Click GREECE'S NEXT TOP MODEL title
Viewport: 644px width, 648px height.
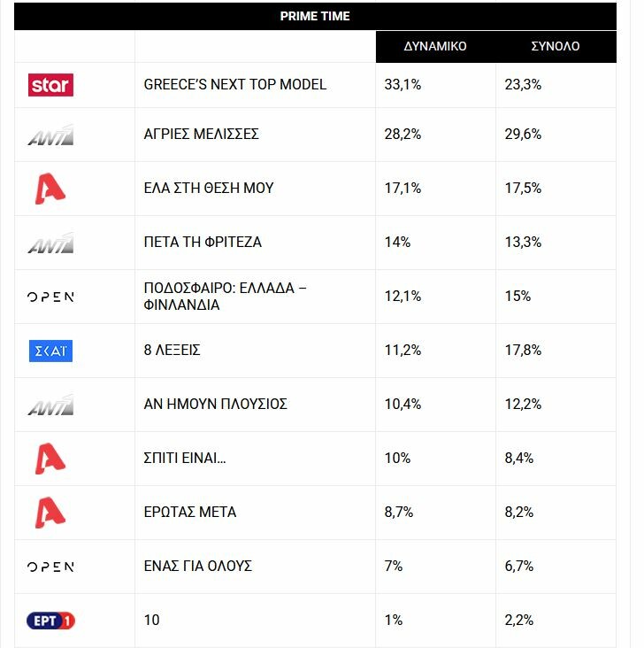coord(235,85)
